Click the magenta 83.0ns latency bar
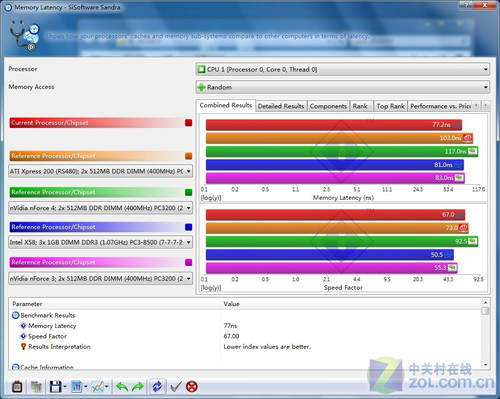Image resolution: width=500 pixels, height=399 pixels. 335,178
